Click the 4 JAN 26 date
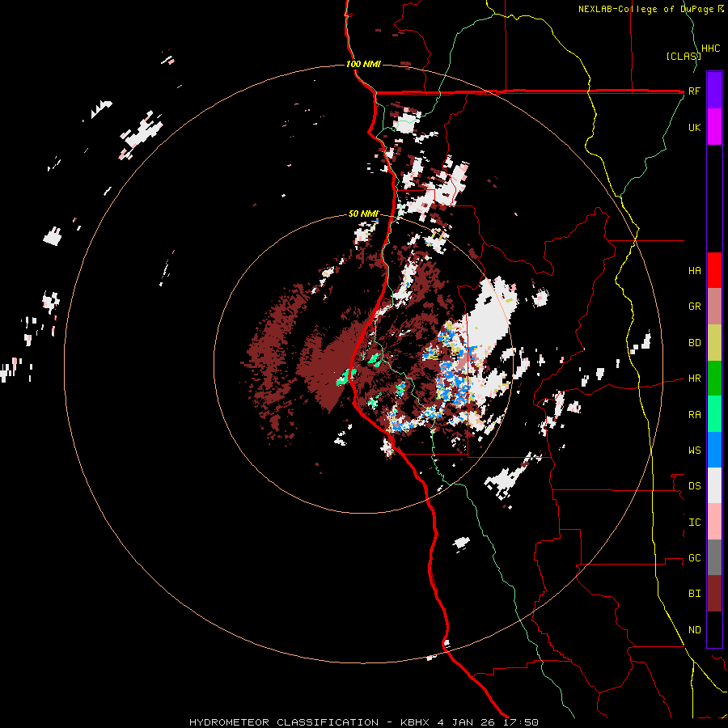 pyautogui.click(x=467, y=722)
